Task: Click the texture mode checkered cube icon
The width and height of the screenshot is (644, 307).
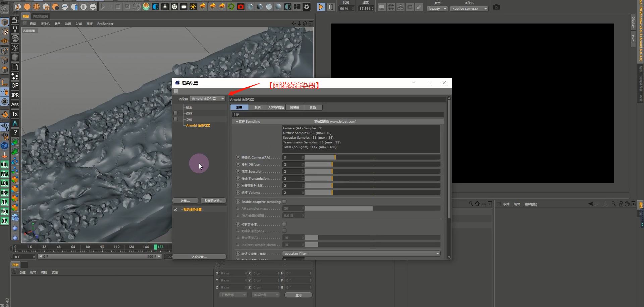Action: [5, 32]
